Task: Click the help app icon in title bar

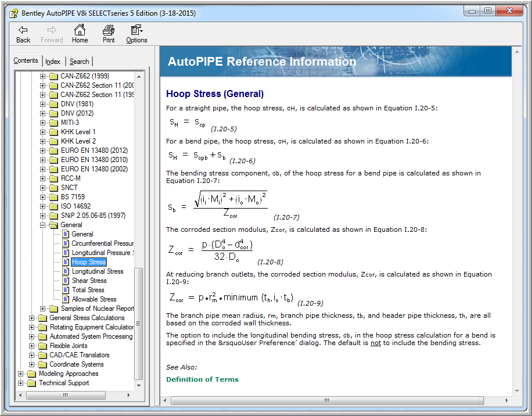Action: (x=13, y=13)
